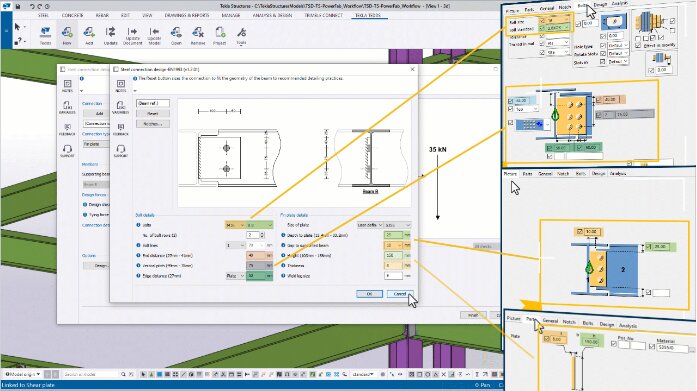
Task: Click the Search in model field
Action: coord(91,375)
